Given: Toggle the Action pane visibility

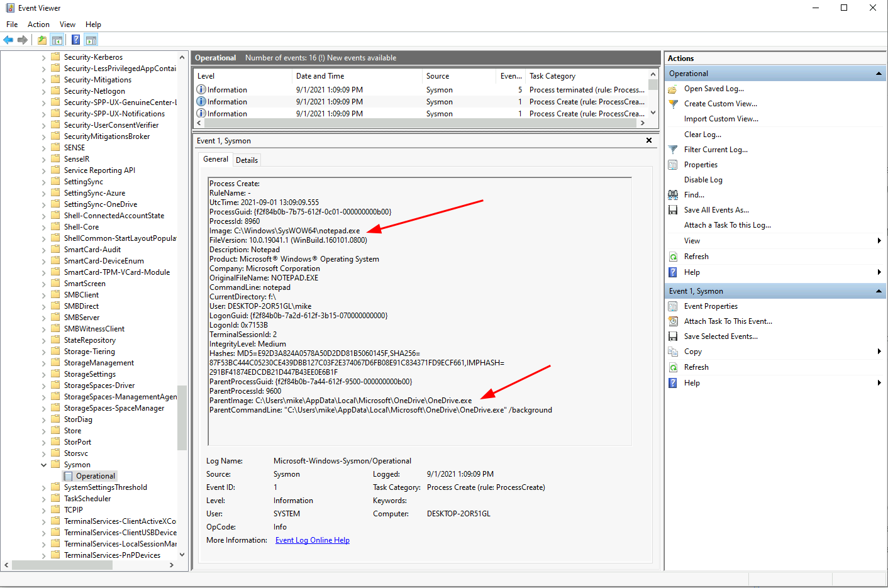Looking at the screenshot, I should pos(91,40).
